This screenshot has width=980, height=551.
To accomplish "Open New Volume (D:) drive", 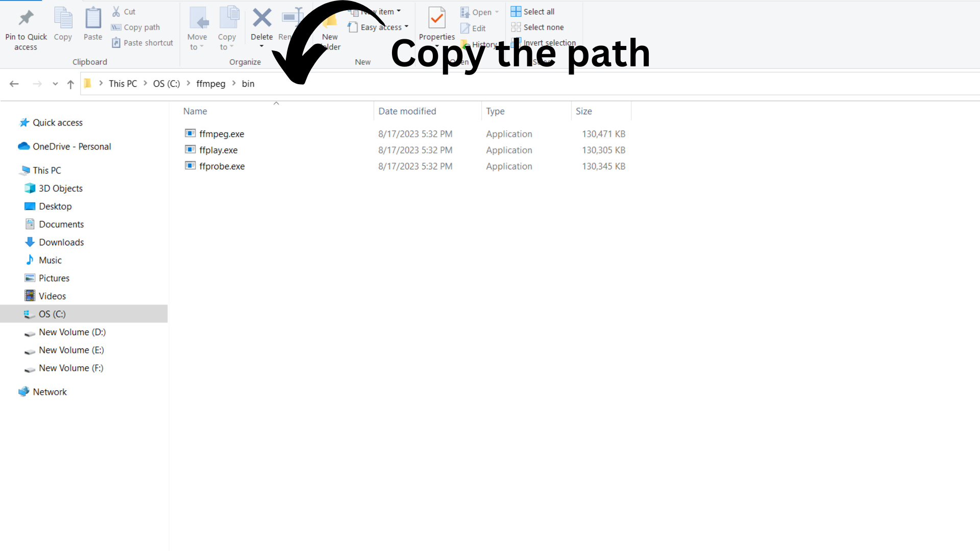I will 72,332.
